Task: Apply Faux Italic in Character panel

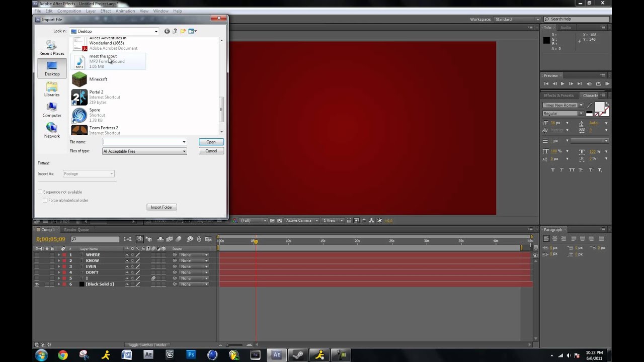Action: tap(562, 170)
